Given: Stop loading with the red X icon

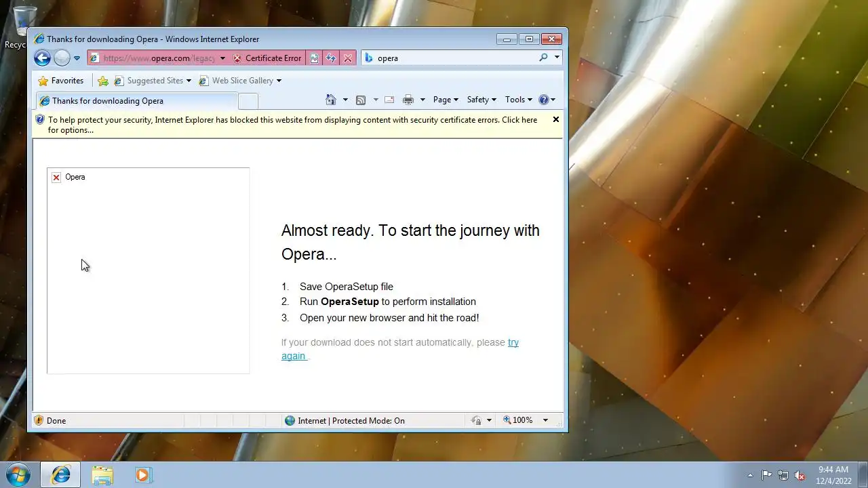Looking at the screenshot, I should click(x=348, y=58).
